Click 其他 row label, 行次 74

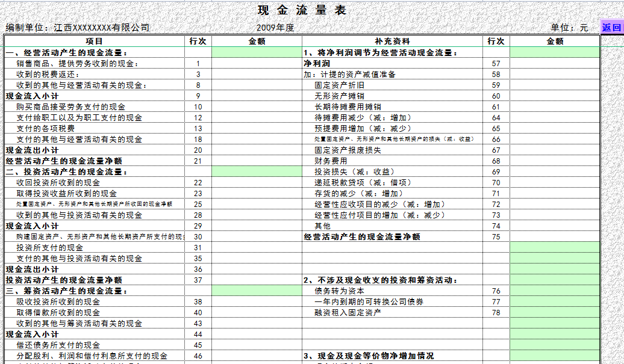tap(323, 226)
